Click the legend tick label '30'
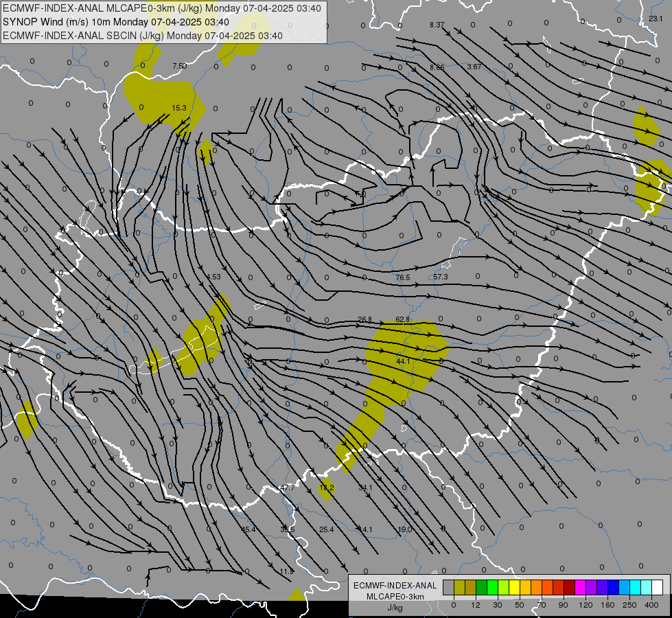Viewport: 672px width, 618px height. [x=498, y=605]
